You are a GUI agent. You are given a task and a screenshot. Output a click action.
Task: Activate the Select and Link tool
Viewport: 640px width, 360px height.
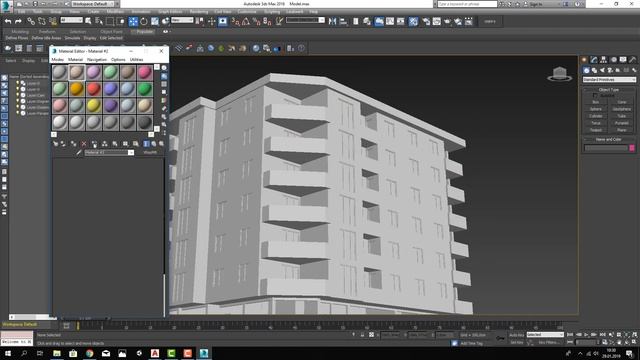[31, 21]
